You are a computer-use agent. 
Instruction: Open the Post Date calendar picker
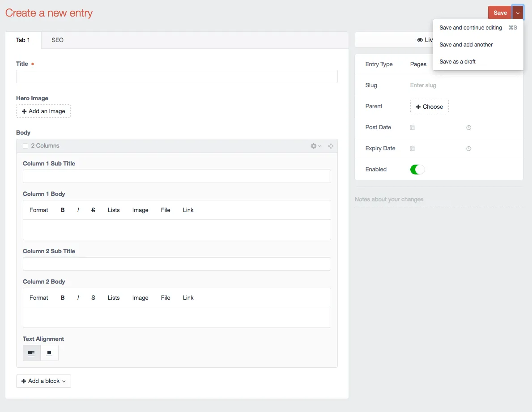click(x=412, y=127)
